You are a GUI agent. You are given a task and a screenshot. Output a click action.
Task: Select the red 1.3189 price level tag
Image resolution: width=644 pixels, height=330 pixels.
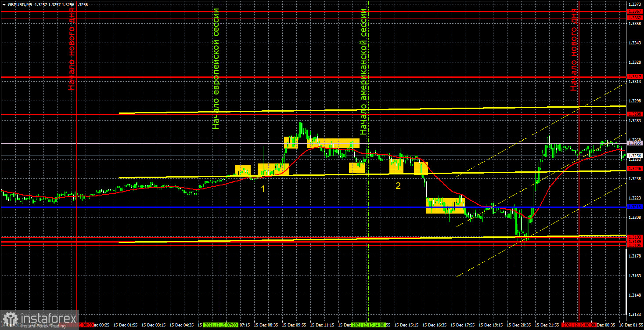pyautogui.click(x=635, y=242)
